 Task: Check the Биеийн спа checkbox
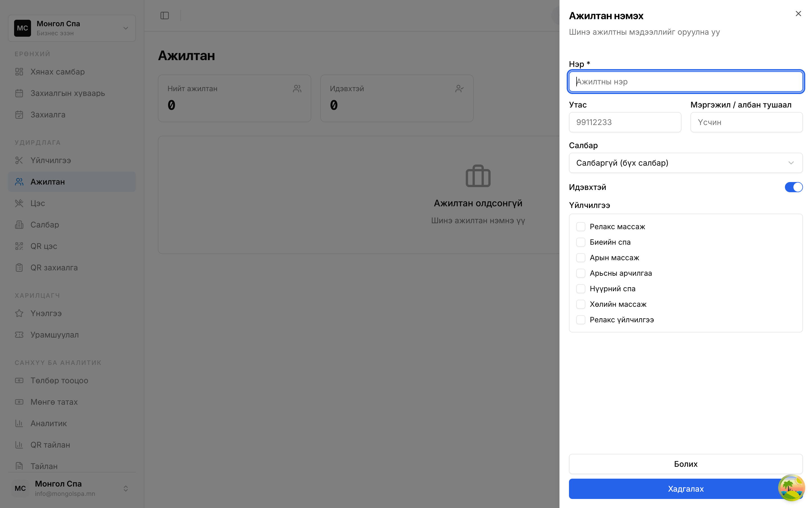[581, 242]
